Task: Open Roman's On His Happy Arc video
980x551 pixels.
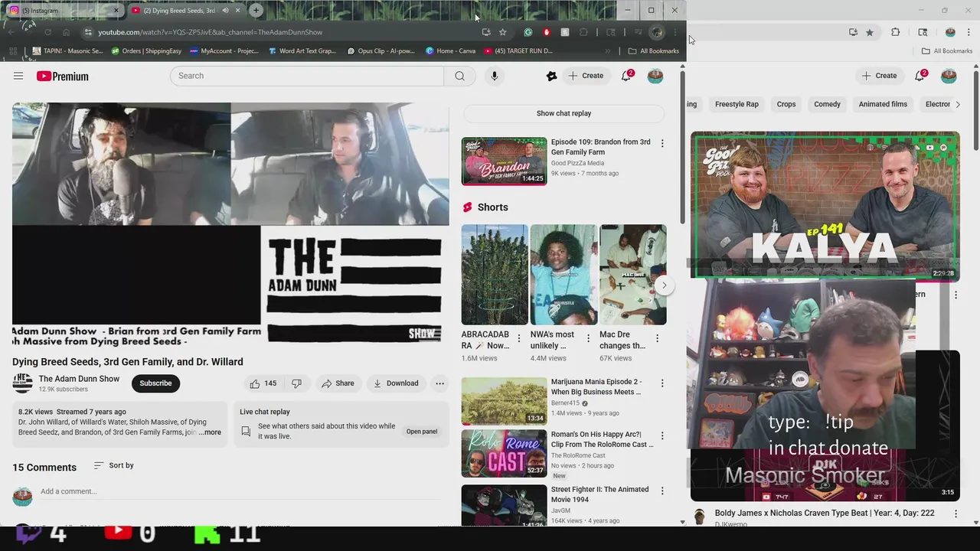Action: click(504, 454)
